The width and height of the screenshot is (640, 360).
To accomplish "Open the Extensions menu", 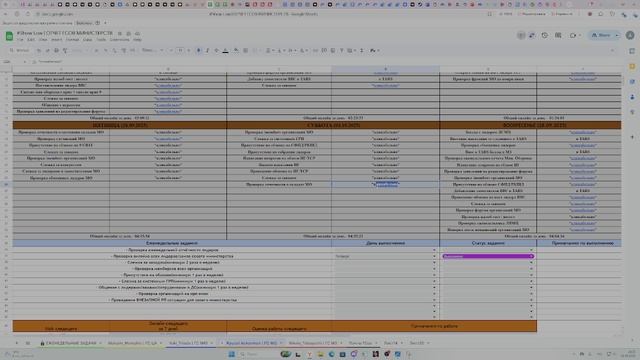I will tap(120, 40).
